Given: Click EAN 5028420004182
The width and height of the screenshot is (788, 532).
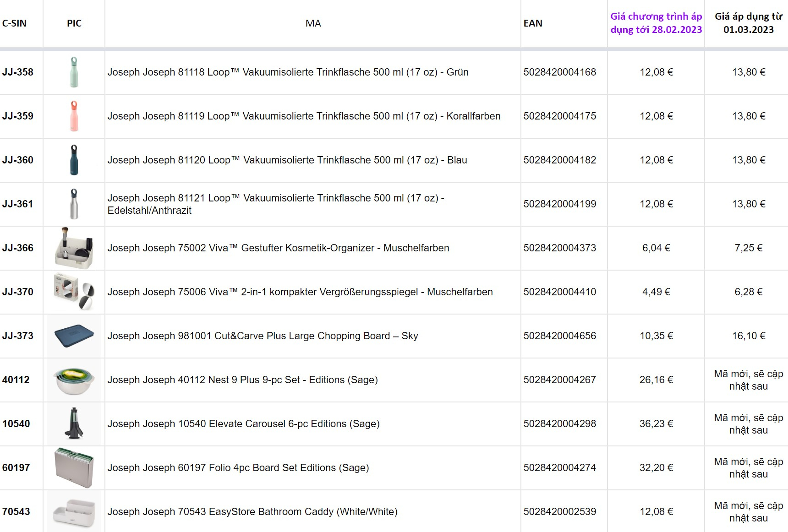Looking at the screenshot, I should click(560, 160).
